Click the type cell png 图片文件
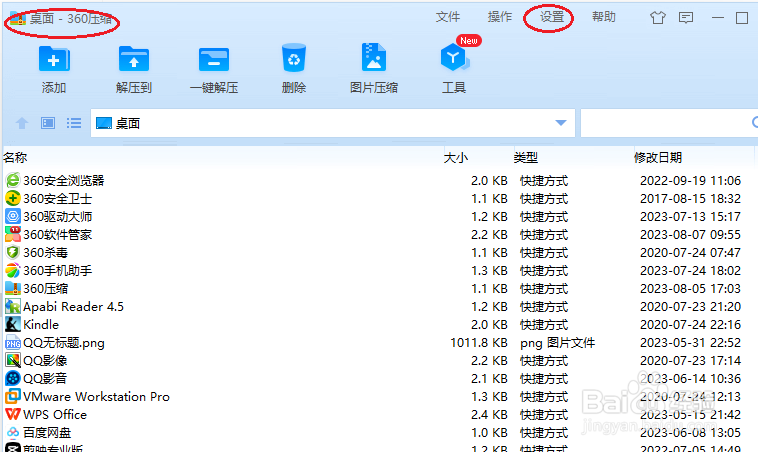 [x=557, y=343]
